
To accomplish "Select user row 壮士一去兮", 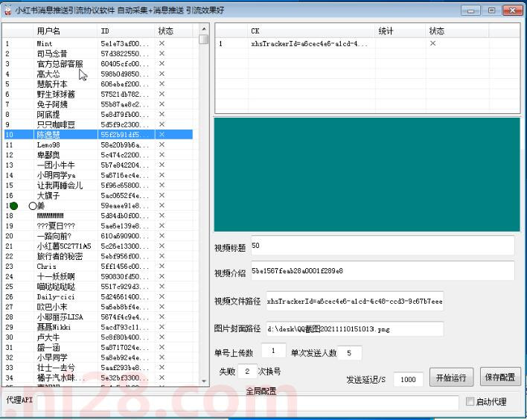I will coord(98,367).
